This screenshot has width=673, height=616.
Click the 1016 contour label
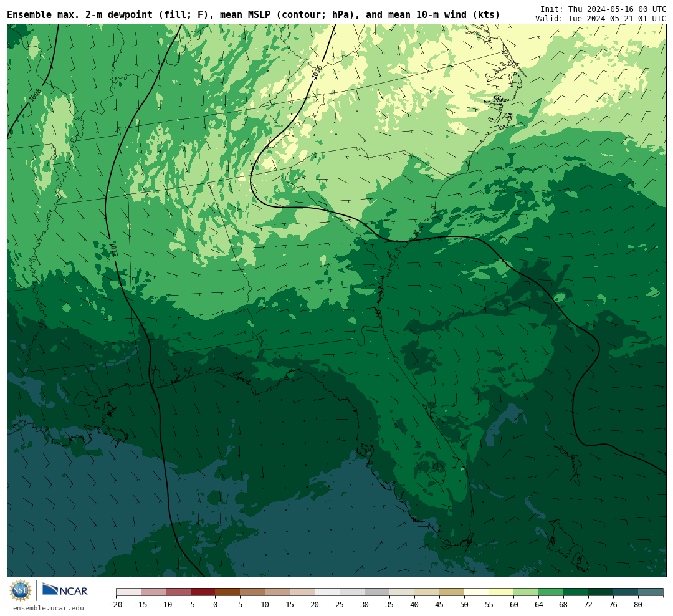317,72
